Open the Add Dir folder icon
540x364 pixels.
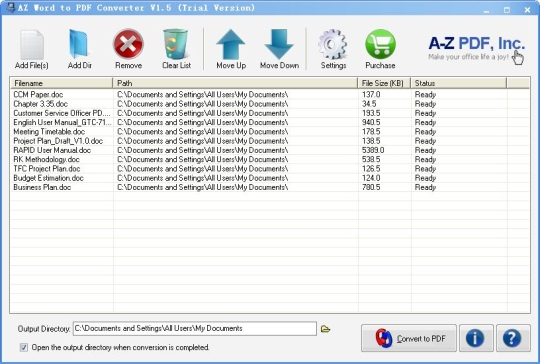[80, 44]
